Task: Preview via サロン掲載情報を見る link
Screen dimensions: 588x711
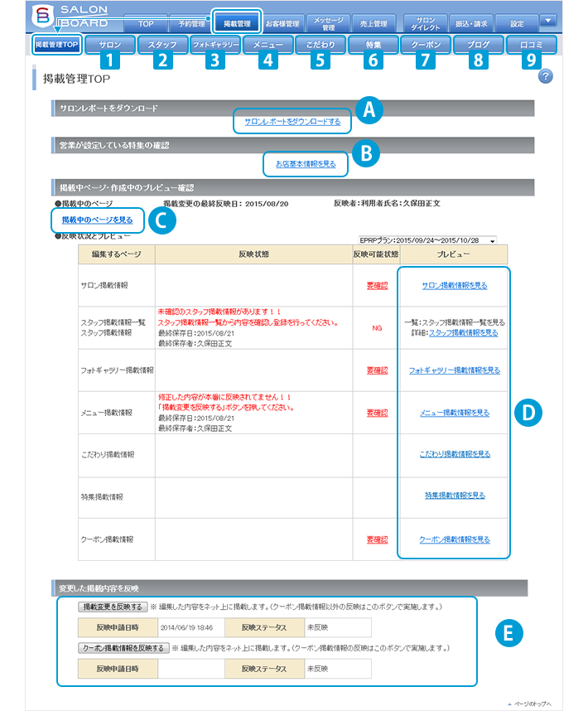Action: click(454, 285)
